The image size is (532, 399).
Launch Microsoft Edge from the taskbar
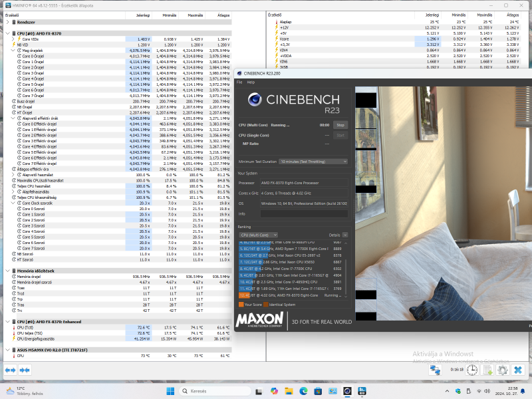click(303, 391)
